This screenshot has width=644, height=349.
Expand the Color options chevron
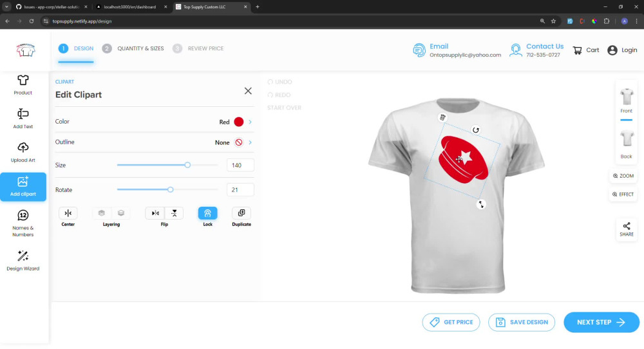tap(250, 122)
